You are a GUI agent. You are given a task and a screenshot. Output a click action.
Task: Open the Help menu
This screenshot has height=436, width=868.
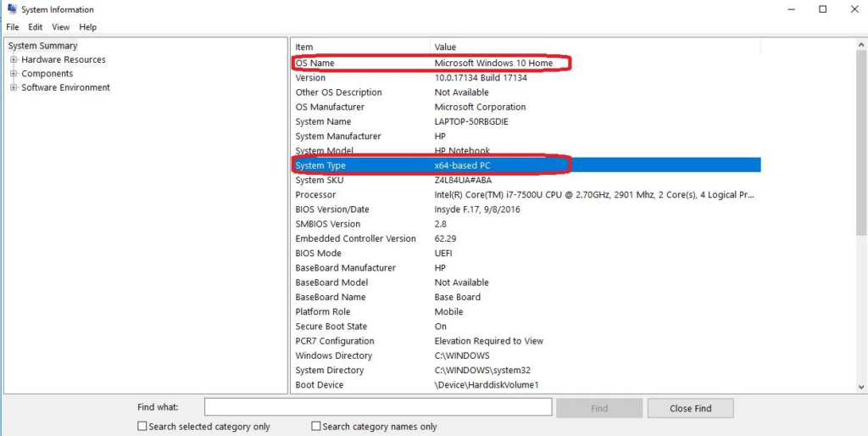(88, 27)
